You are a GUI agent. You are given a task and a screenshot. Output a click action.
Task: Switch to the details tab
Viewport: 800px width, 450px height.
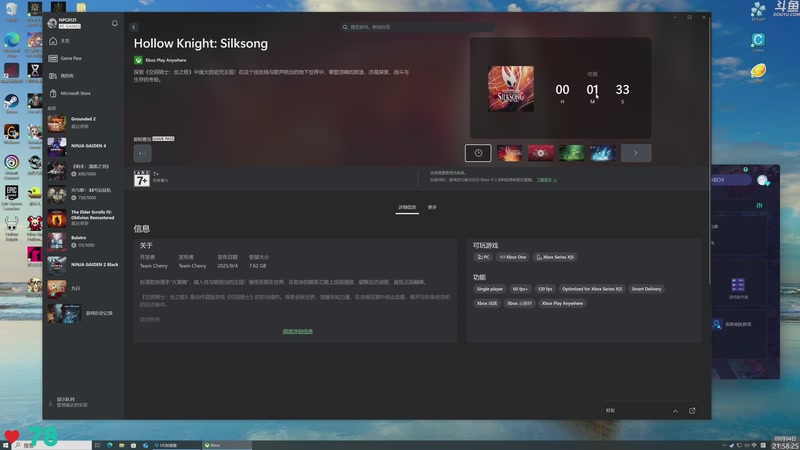tap(407, 208)
